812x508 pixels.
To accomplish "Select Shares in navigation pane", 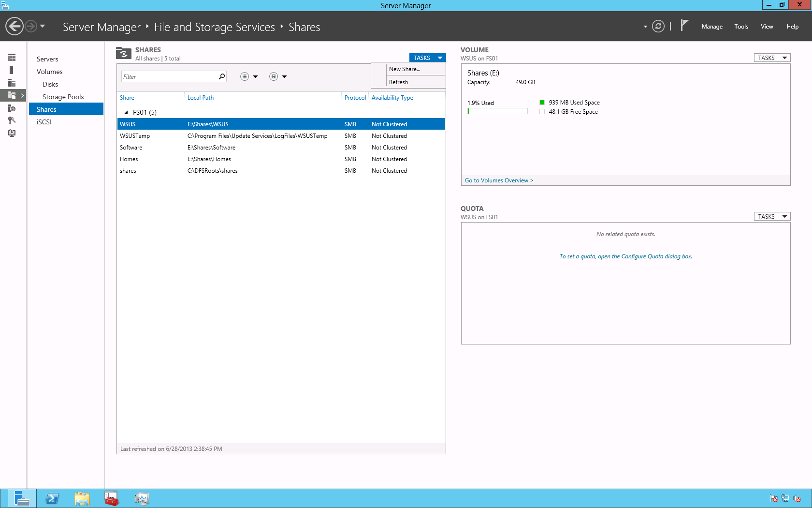I will 66,109.
